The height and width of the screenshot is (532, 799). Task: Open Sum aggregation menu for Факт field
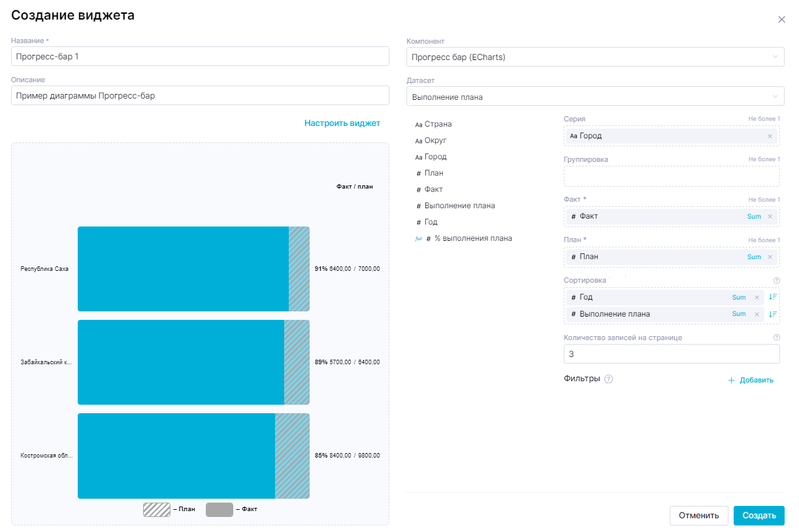(x=754, y=216)
